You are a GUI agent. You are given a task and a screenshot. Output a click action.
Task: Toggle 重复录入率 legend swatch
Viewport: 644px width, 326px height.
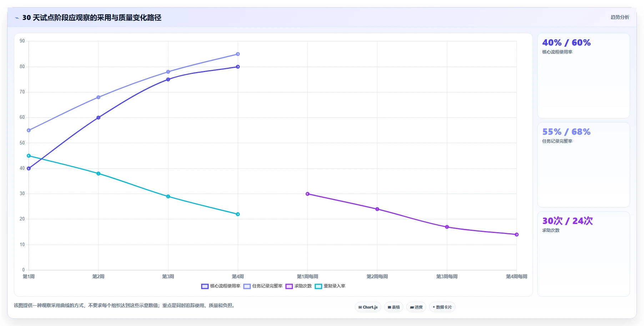[x=318, y=286]
